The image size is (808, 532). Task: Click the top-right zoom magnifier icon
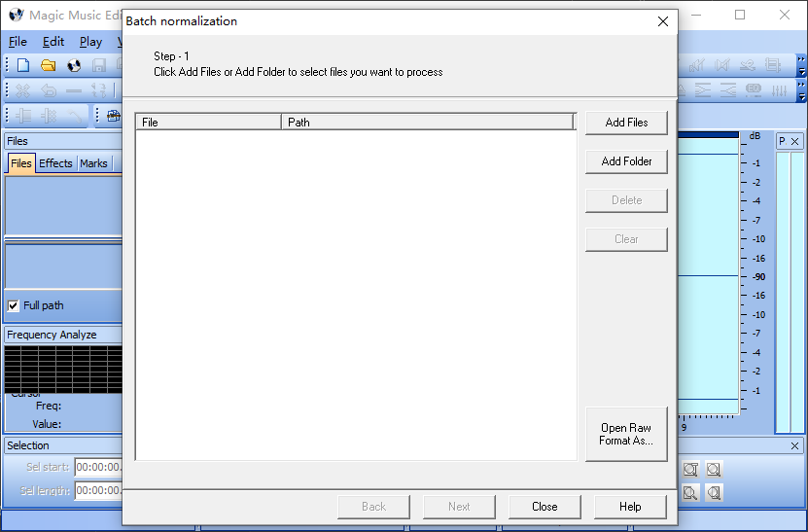714,469
